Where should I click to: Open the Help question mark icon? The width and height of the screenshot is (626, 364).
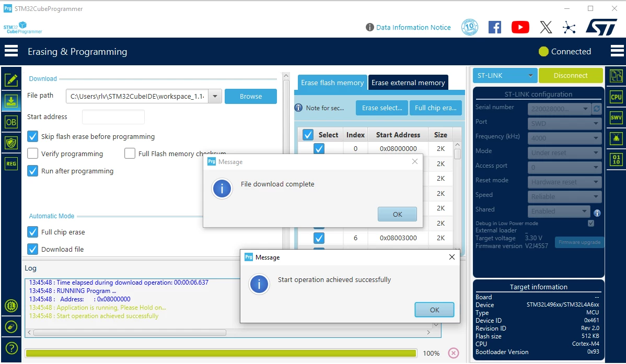[11, 348]
